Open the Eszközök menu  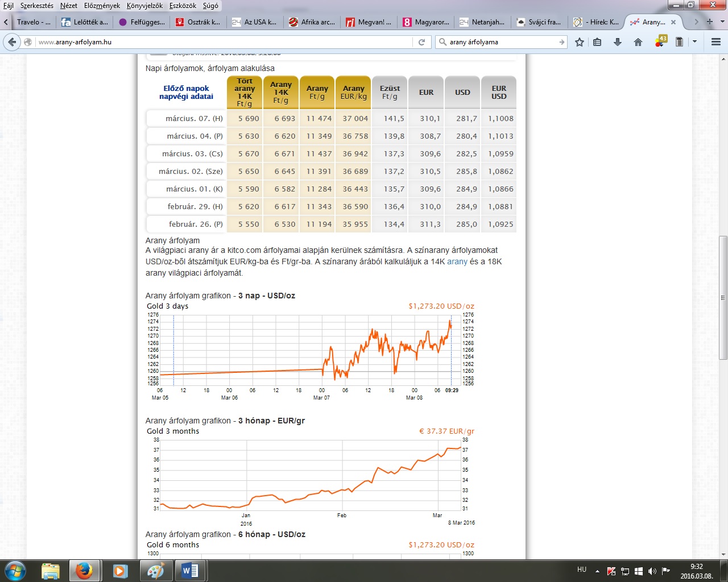click(183, 6)
